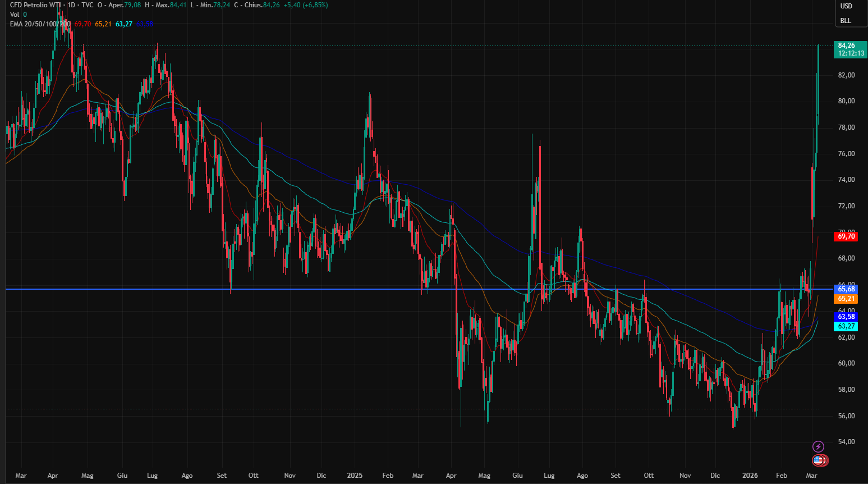
Task: Click the 56,00 price scale label
Action: (x=846, y=416)
